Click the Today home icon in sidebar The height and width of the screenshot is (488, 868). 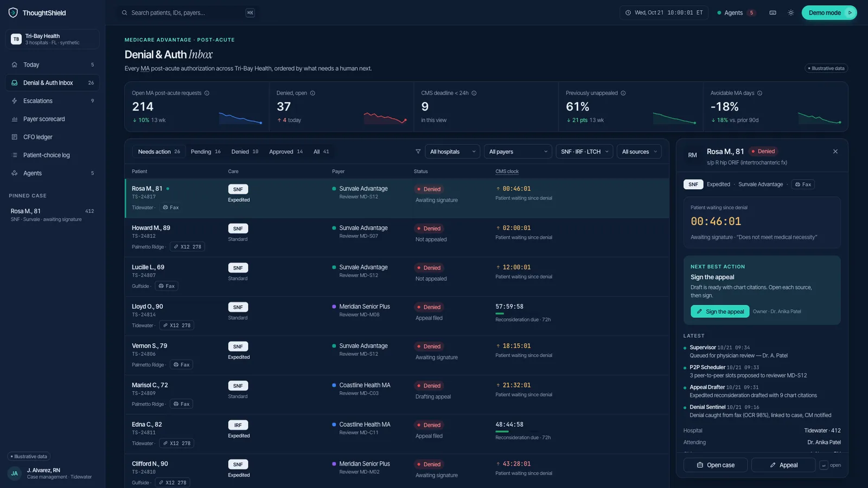[15, 65]
